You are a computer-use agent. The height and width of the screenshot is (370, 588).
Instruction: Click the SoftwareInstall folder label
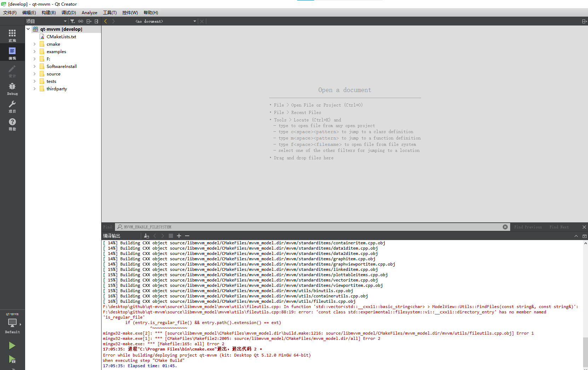pyautogui.click(x=62, y=67)
